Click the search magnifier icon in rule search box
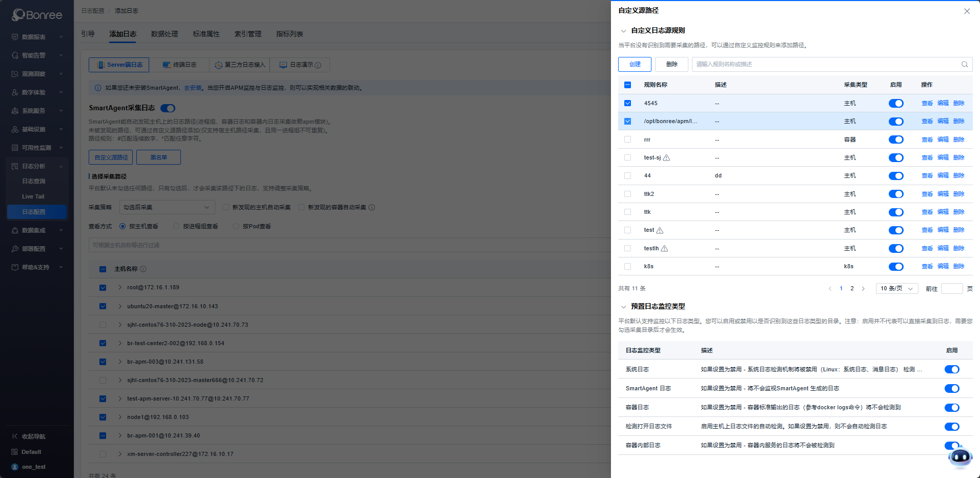Image resolution: width=980 pixels, height=478 pixels. [964, 64]
